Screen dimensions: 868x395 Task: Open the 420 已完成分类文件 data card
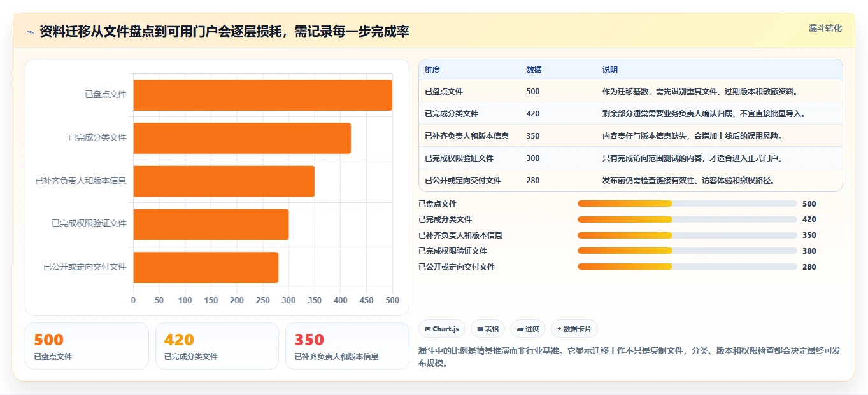217,346
